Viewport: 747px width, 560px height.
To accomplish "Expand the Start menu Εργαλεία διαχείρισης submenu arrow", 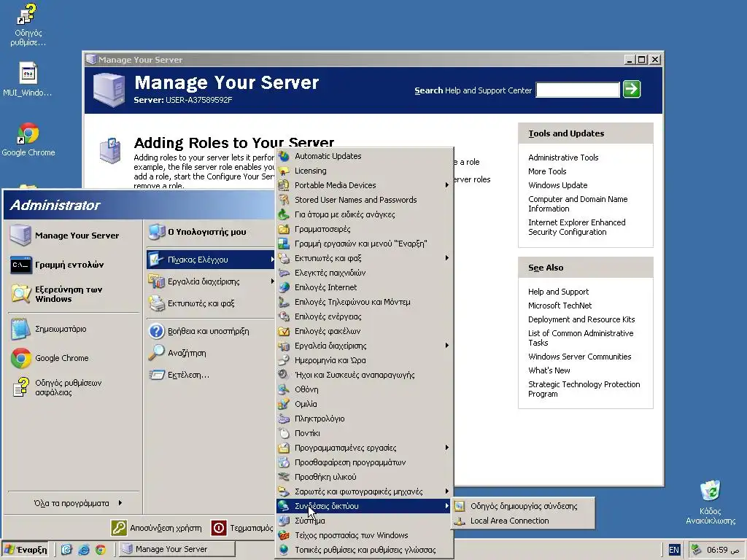I will [272, 281].
